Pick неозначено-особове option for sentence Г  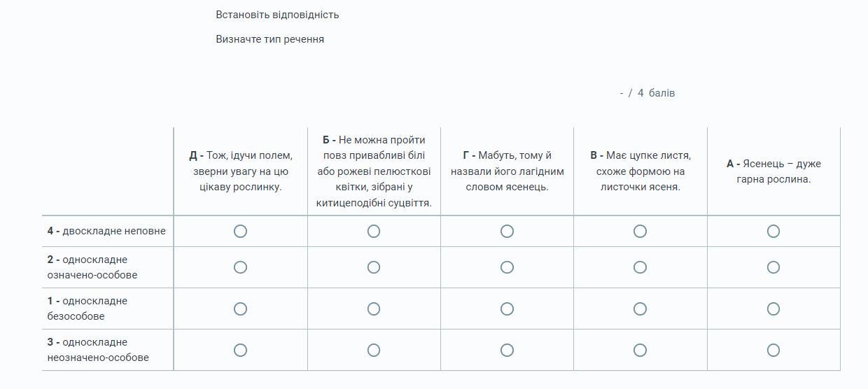(x=507, y=350)
